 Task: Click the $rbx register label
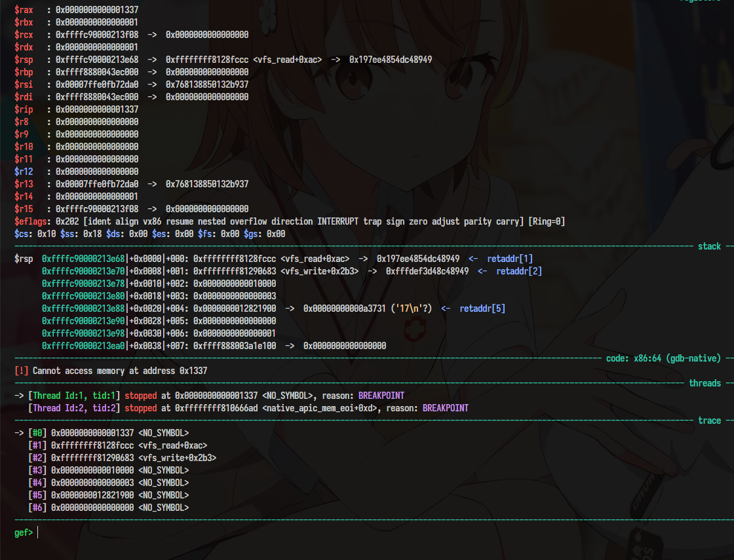24,22
